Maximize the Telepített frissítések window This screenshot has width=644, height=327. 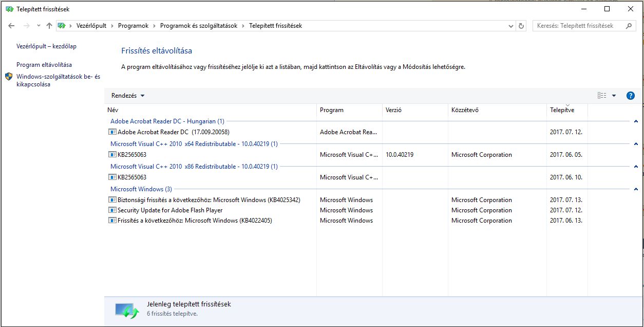[x=607, y=9]
